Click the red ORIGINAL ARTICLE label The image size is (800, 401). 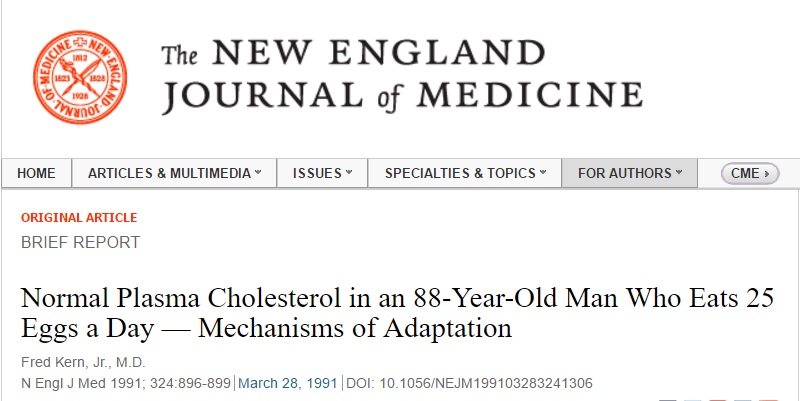[x=79, y=217]
